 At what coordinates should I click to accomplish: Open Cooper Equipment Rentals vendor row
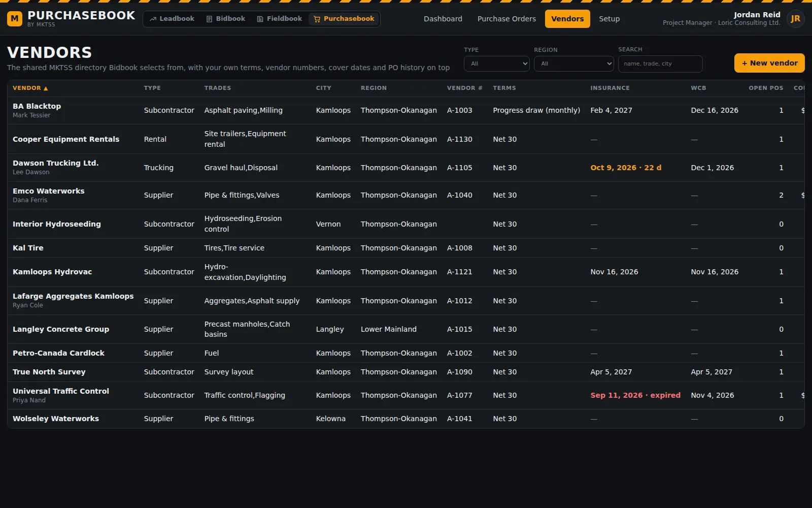(x=405, y=139)
